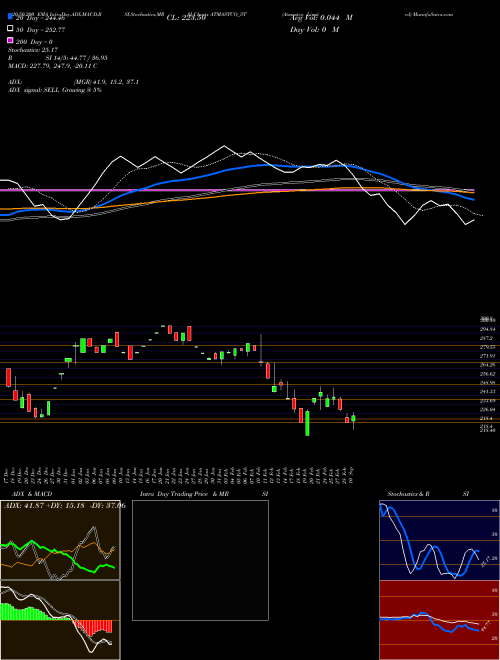Click the 'ADX: 41.87 +DY: 15.18' reading

pyautogui.click(x=45, y=505)
